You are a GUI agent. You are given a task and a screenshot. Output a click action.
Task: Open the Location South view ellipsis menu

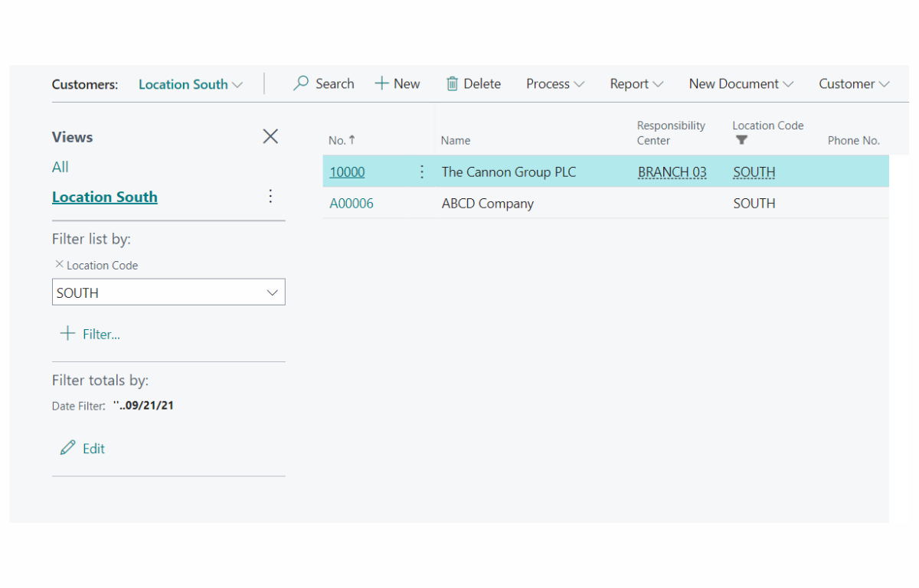pyautogui.click(x=270, y=196)
